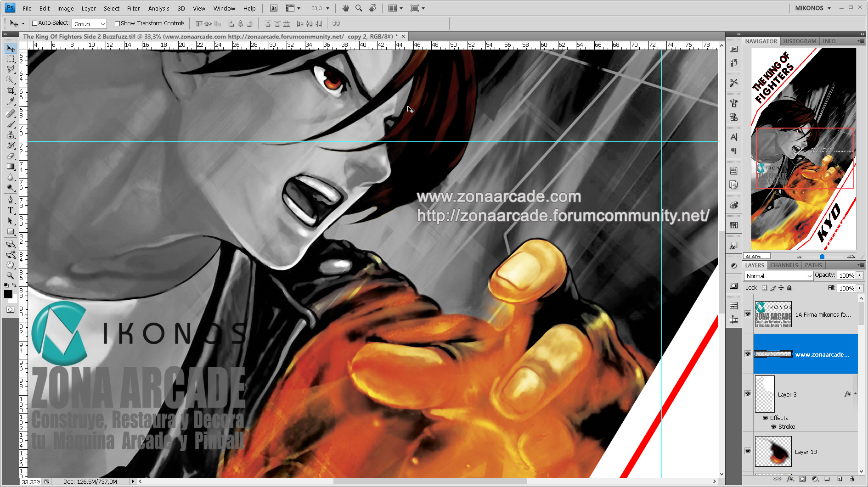Open the Arrange Documents dropdown
The width and height of the screenshot is (868, 487).
pyautogui.click(x=395, y=8)
